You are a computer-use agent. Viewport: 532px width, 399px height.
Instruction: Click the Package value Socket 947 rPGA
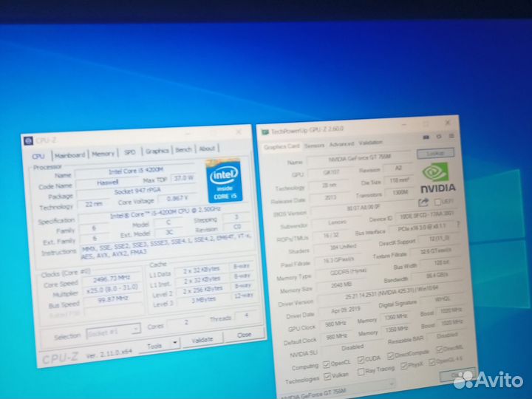(137, 191)
